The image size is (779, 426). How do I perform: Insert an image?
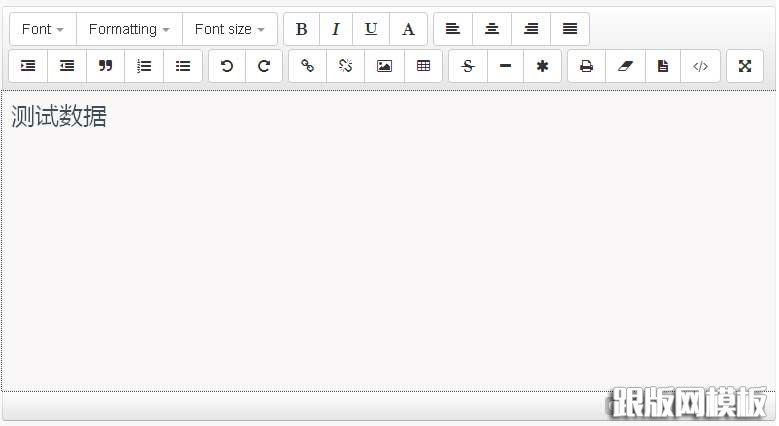384,66
